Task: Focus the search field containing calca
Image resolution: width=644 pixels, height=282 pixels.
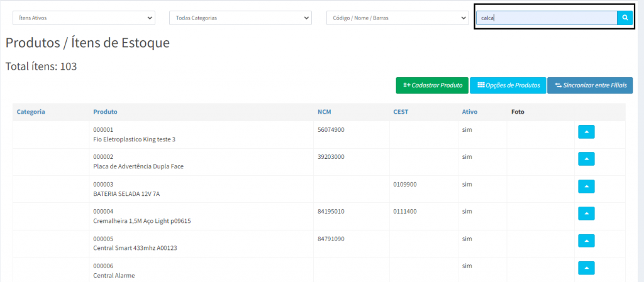Action: [x=546, y=18]
